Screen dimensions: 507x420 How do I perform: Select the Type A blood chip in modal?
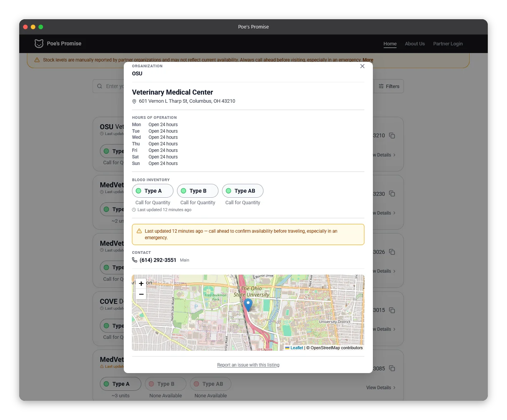point(153,191)
